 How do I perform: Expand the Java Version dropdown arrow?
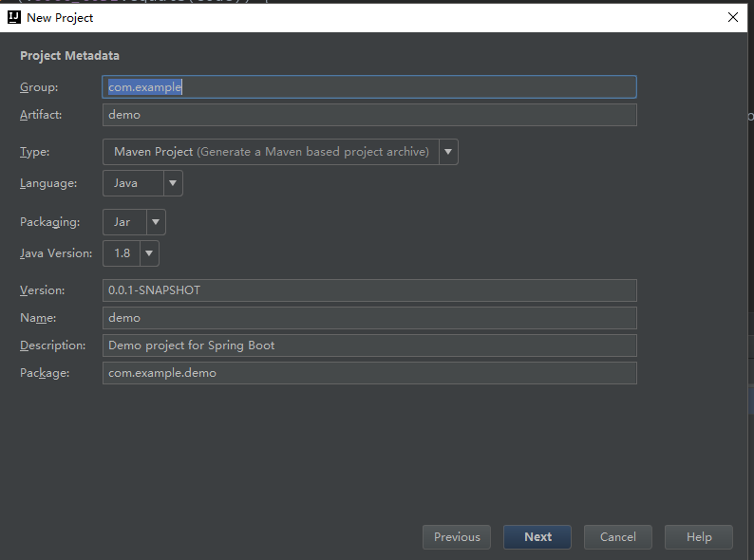(149, 253)
